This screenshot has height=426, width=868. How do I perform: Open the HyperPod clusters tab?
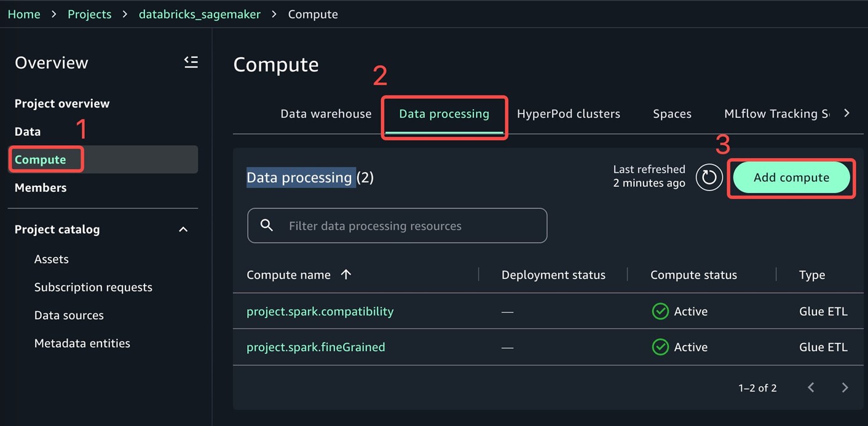point(568,114)
